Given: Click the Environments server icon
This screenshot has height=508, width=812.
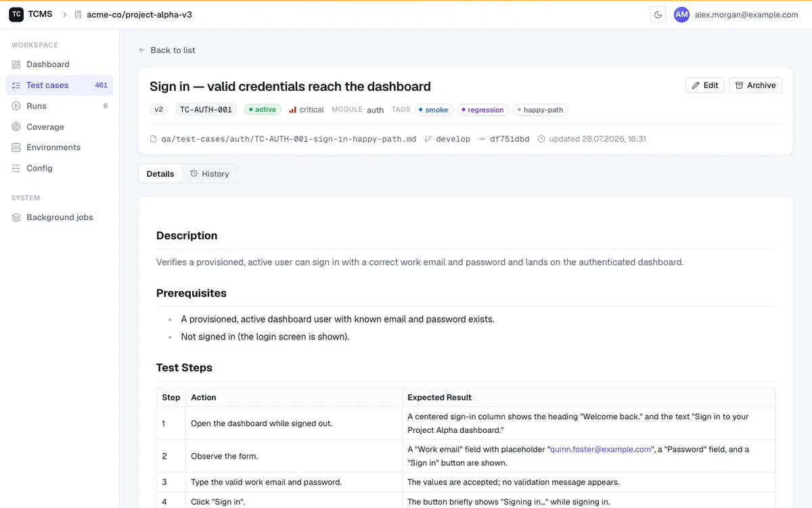Looking at the screenshot, I should (16, 147).
